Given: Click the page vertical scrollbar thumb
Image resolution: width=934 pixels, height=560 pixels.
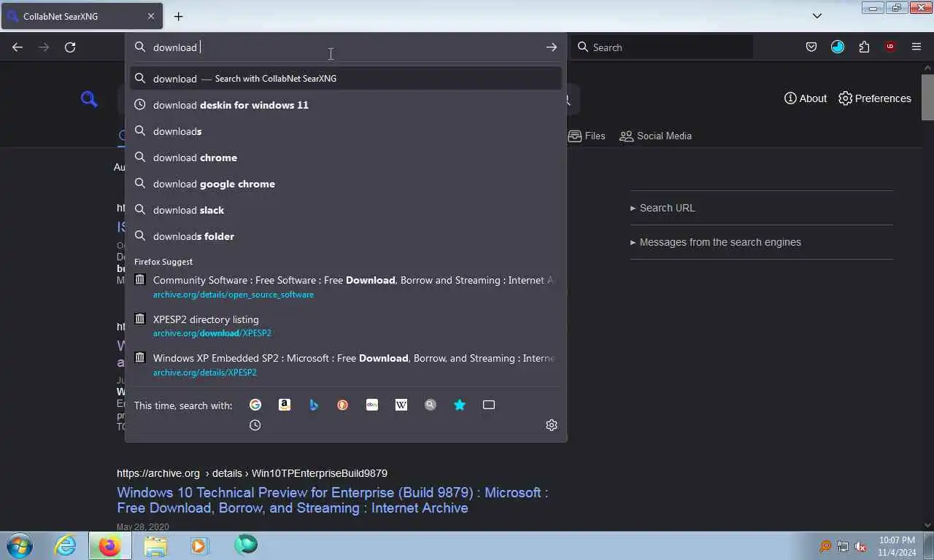Looking at the screenshot, I should coord(927,97).
